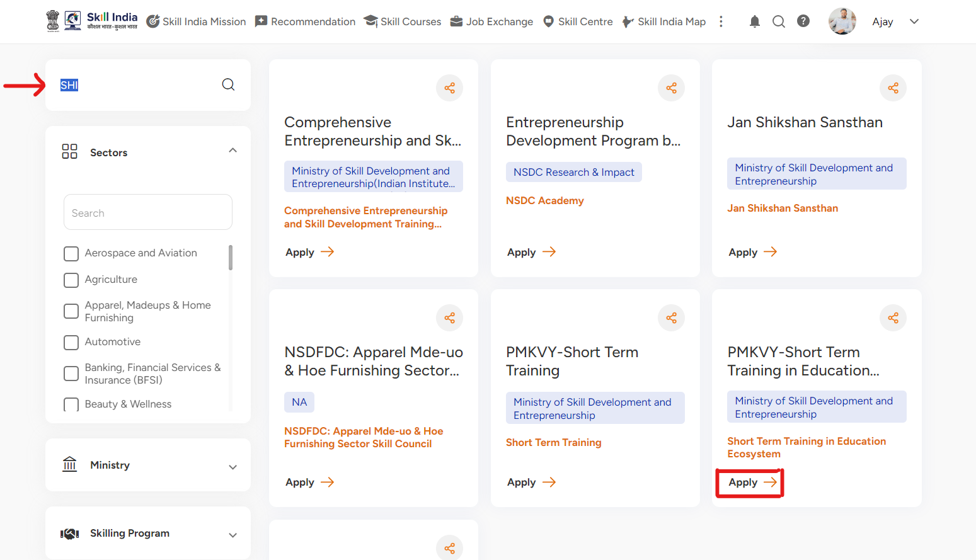Collapse the Sectors filter panel

pyautogui.click(x=233, y=151)
